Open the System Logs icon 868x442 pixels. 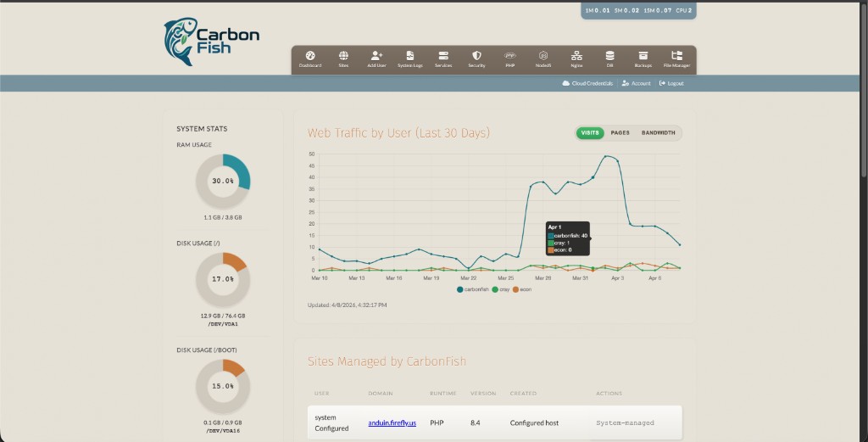tap(409, 55)
